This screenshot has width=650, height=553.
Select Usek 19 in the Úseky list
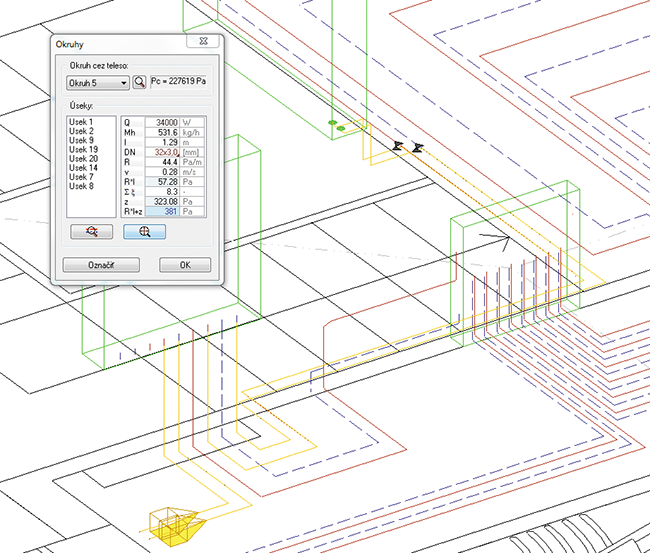83,149
